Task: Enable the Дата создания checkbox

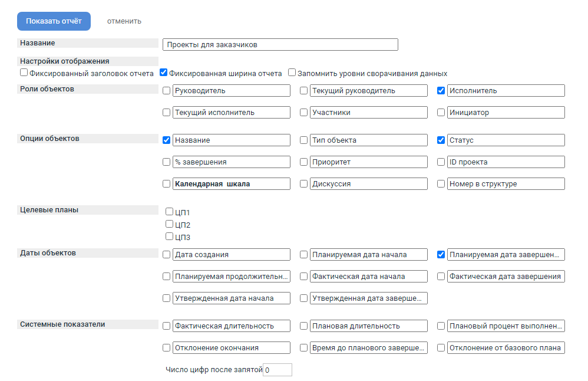Action: pyautogui.click(x=166, y=255)
